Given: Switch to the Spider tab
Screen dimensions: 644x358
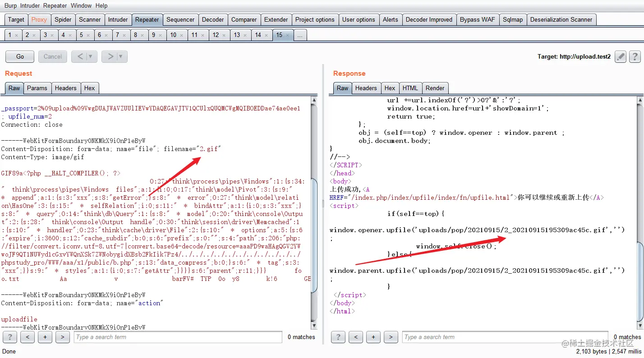Looking at the screenshot, I should 63,19.
